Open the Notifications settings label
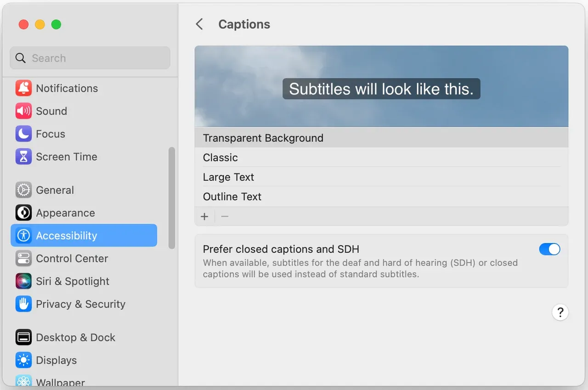 67,88
